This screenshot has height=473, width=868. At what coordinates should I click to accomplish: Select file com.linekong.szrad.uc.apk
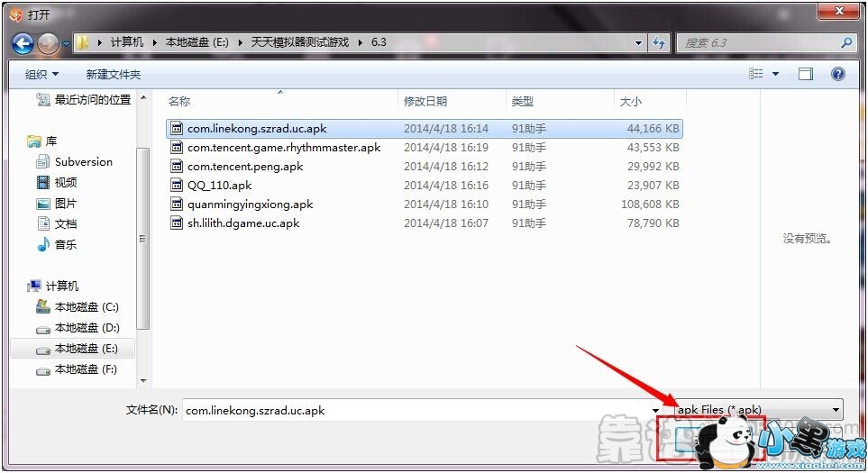[x=424, y=128]
